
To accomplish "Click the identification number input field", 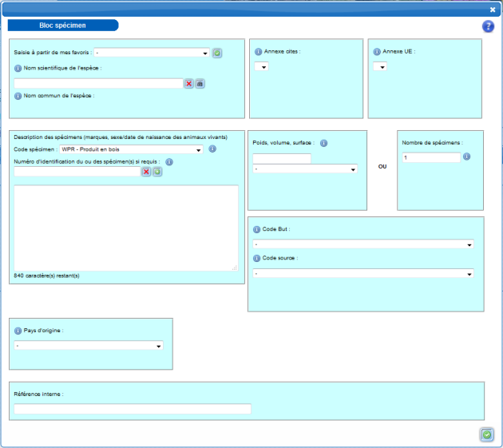I will point(77,172).
